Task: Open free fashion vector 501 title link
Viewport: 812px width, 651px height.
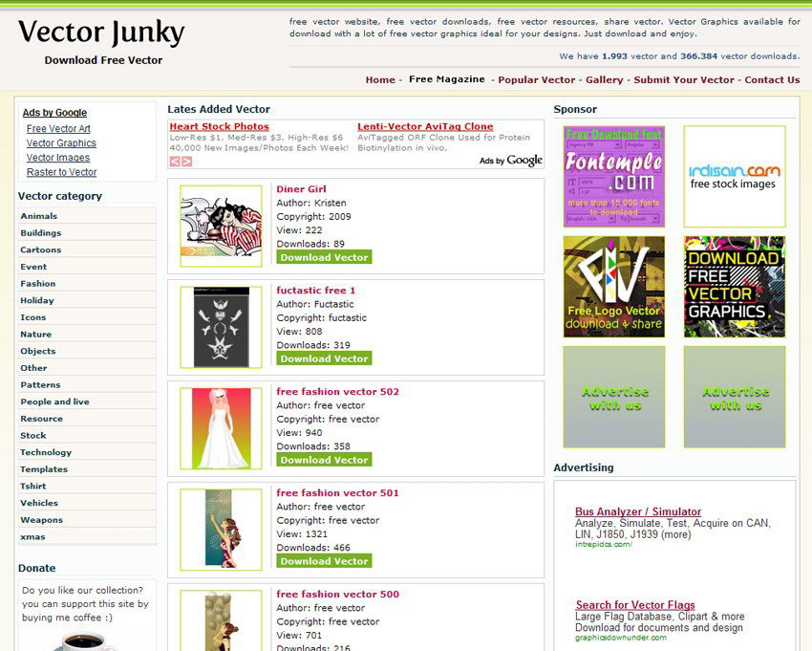Action: click(x=337, y=492)
